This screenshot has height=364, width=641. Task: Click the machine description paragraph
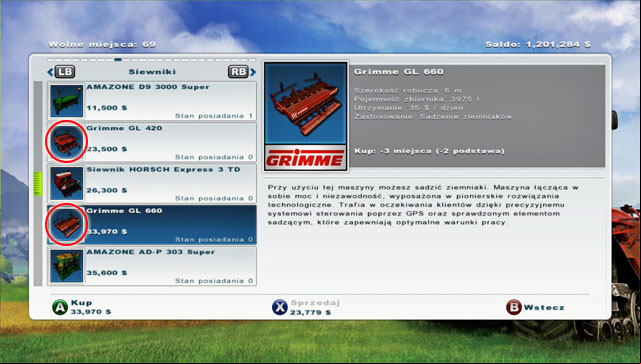pos(423,205)
